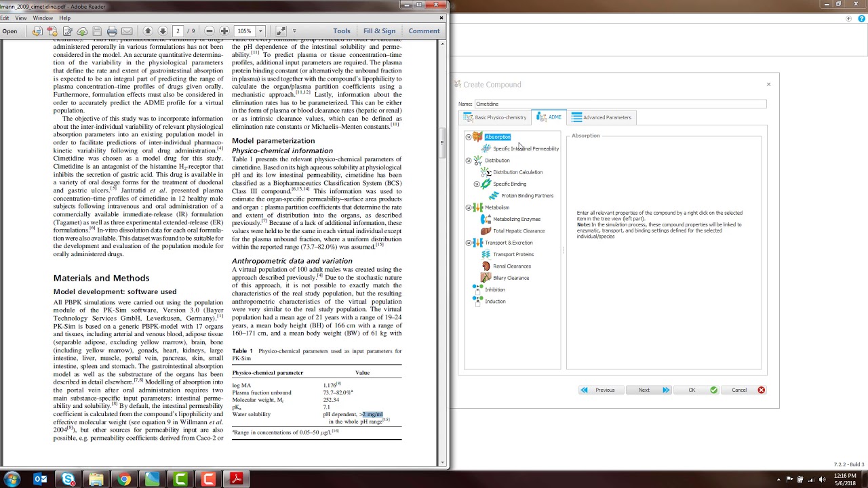Click the Transport Proteins icon

point(486,254)
